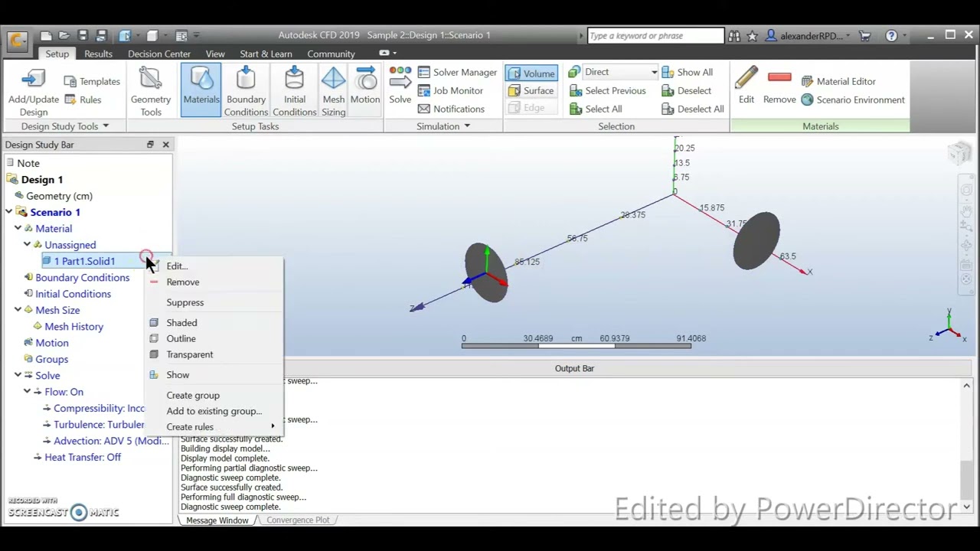Select the Materials setup task

coord(201,90)
